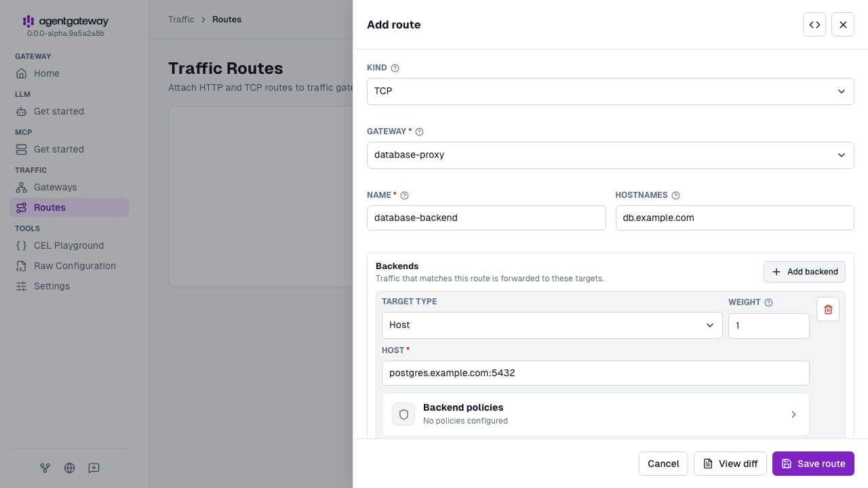Open Gateways page in sidebar

pos(69,187)
